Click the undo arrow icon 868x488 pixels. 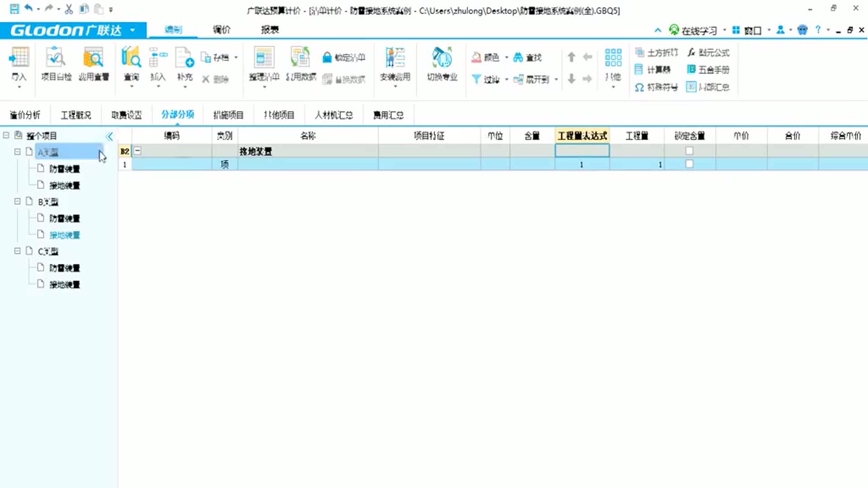[x=28, y=8]
